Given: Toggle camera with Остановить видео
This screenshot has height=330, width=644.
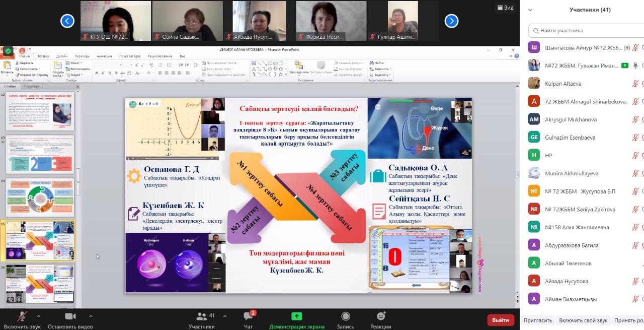Looking at the screenshot, I should pyautogui.click(x=70, y=316).
